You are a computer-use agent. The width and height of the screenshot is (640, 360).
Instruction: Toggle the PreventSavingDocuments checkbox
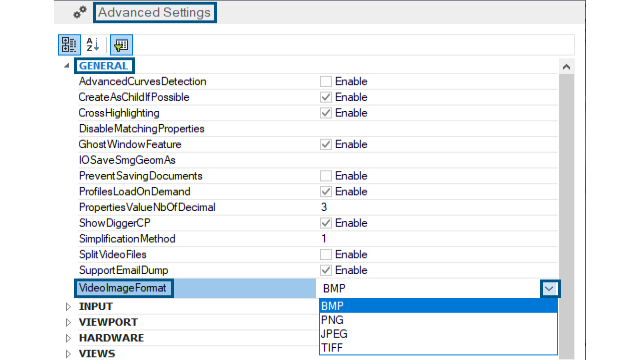point(326,176)
